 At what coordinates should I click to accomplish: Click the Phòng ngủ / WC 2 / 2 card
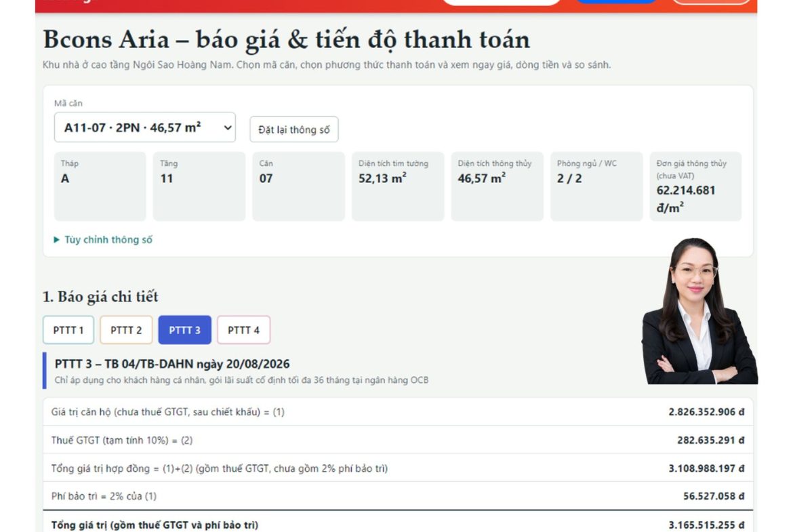point(596,186)
